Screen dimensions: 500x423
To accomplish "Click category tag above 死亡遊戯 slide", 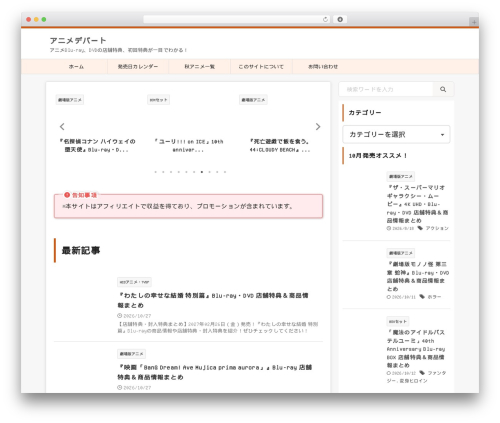I will click(x=253, y=100).
